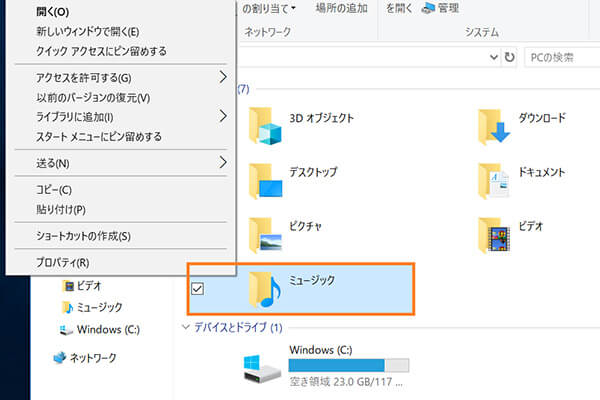Click the 3D オブジェクト folder name
This screenshot has height=400, width=600.
(x=321, y=118)
